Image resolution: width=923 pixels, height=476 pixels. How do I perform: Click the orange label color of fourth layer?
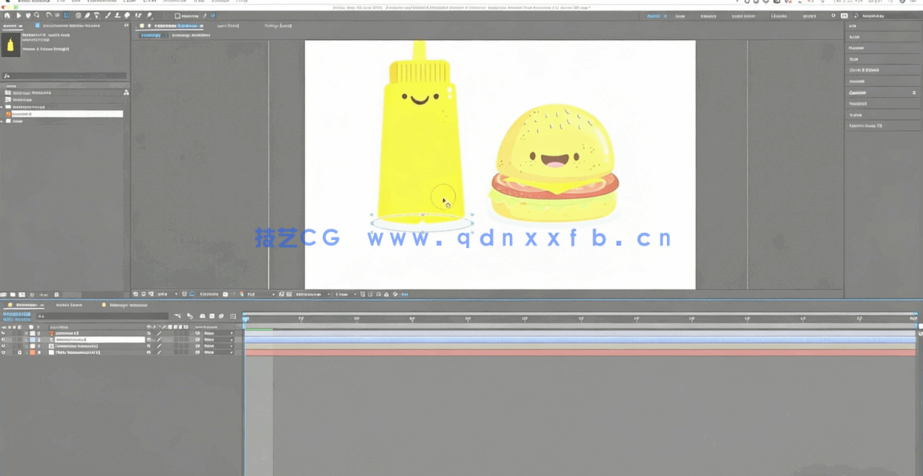(x=32, y=352)
